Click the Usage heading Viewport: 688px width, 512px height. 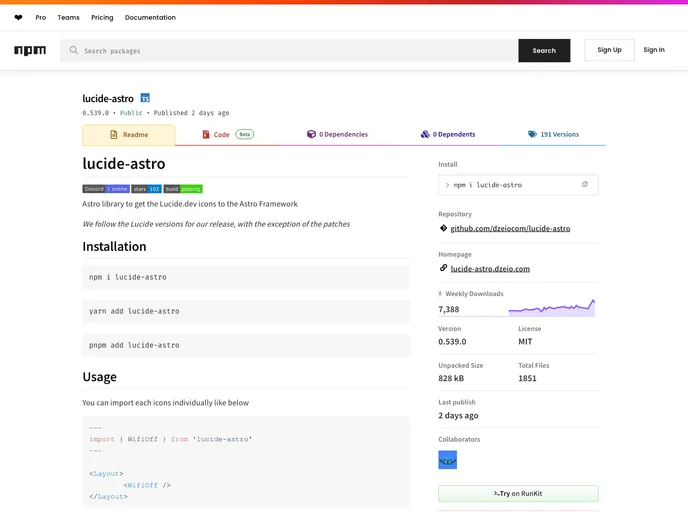coord(100,377)
